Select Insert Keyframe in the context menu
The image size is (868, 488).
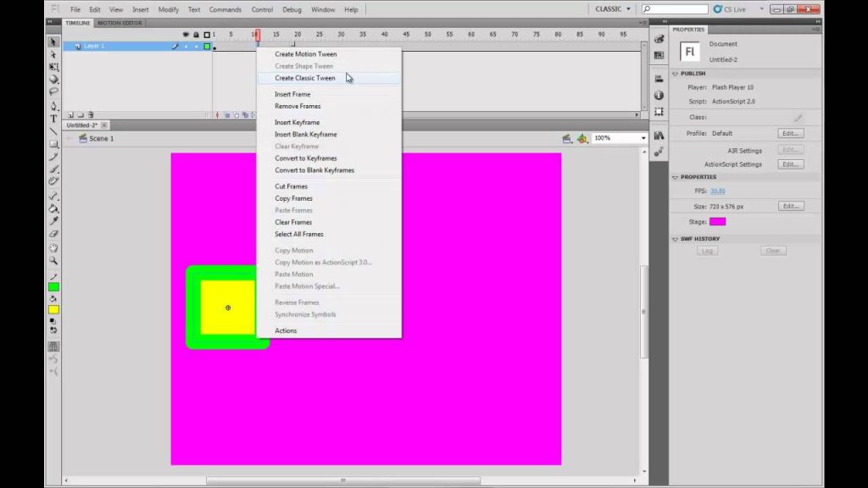(298, 122)
